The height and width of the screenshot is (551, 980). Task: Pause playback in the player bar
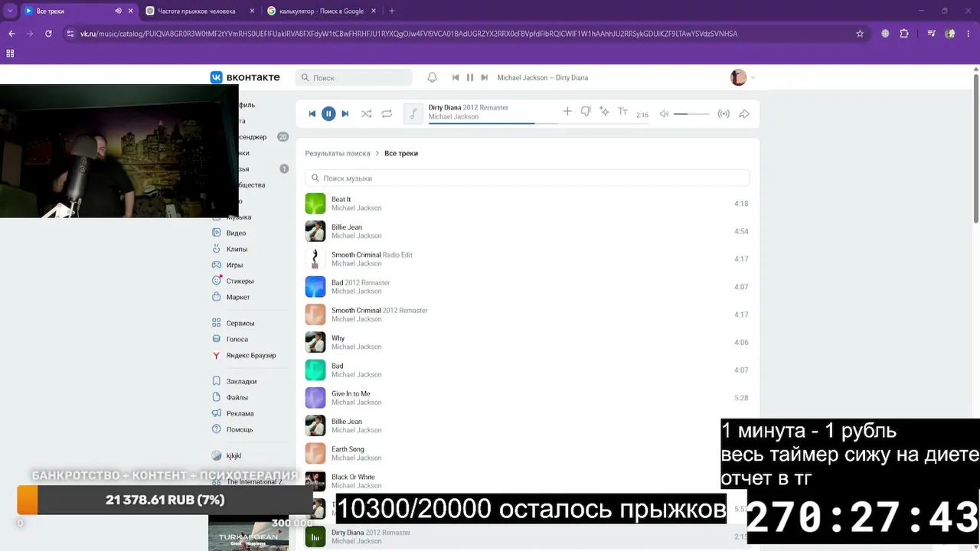pyautogui.click(x=328, y=114)
